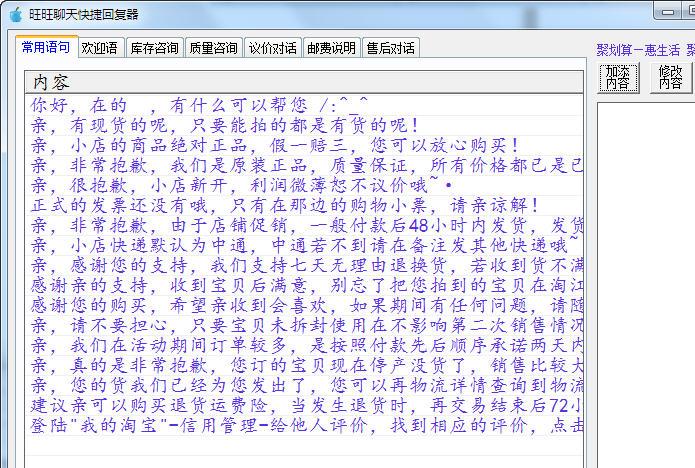Open the 欢迎语 tab
The width and height of the screenshot is (695, 468).
click(x=100, y=48)
